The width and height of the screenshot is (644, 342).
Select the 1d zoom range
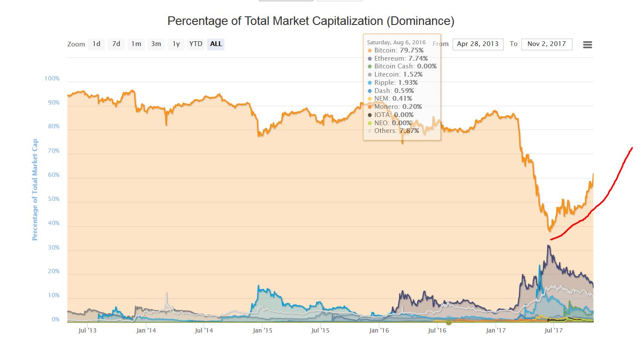pyautogui.click(x=96, y=44)
